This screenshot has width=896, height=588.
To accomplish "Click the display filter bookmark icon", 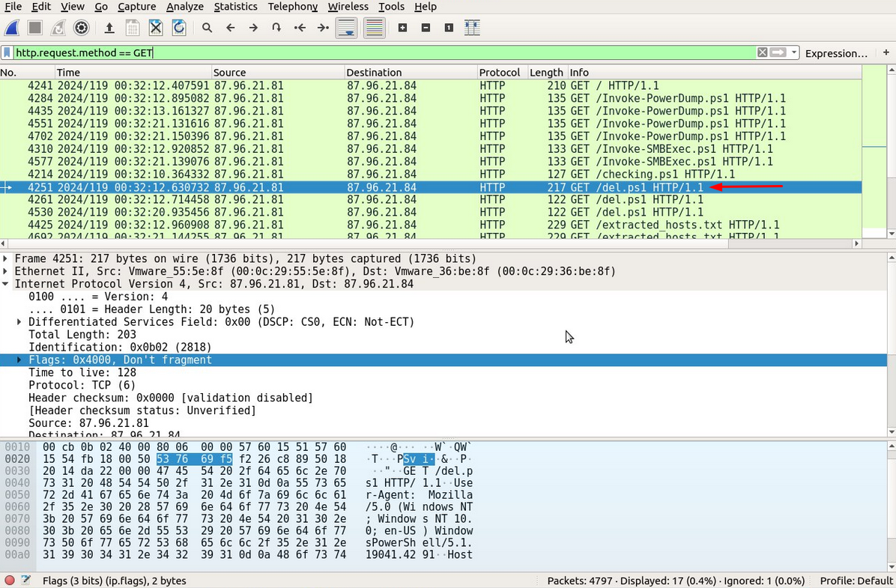I will pos(7,53).
